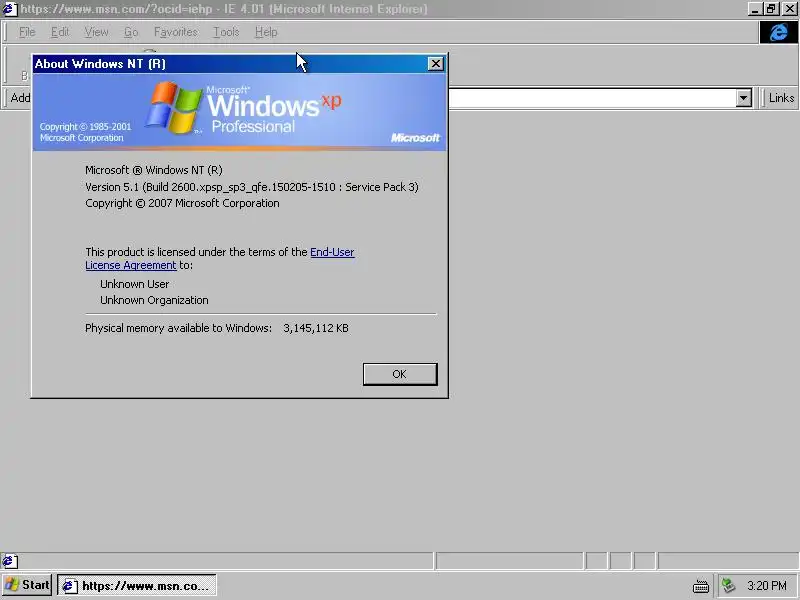Open the Edit menu

tap(60, 32)
